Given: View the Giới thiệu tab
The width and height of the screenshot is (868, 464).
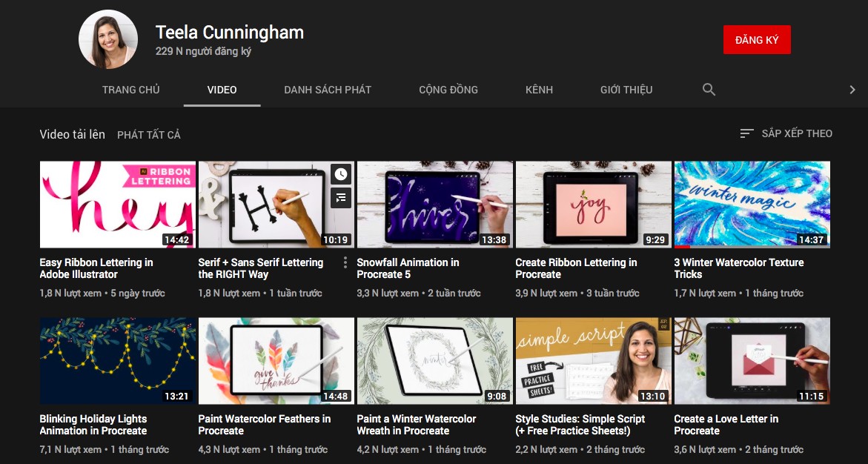Looking at the screenshot, I should (626, 90).
